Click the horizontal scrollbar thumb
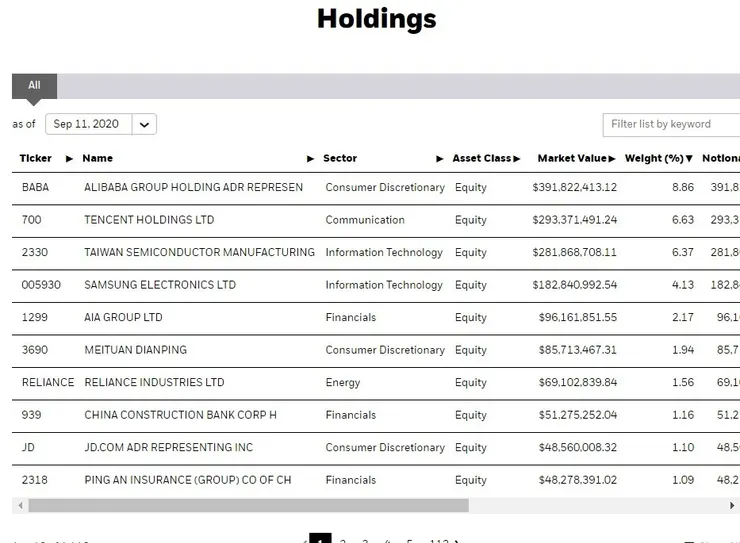Image resolution: width=740 pixels, height=543 pixels. tap(249, 506)
